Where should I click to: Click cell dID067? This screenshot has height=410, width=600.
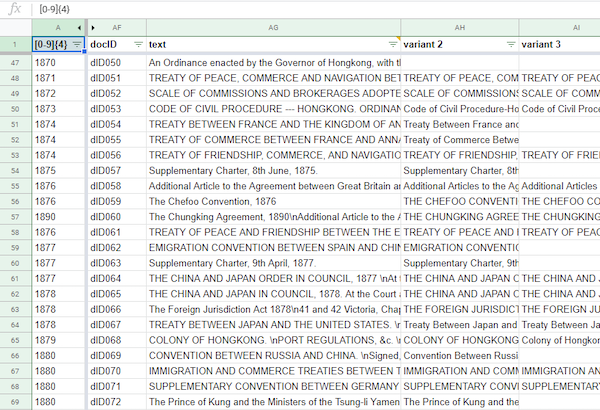click(117, 325)
